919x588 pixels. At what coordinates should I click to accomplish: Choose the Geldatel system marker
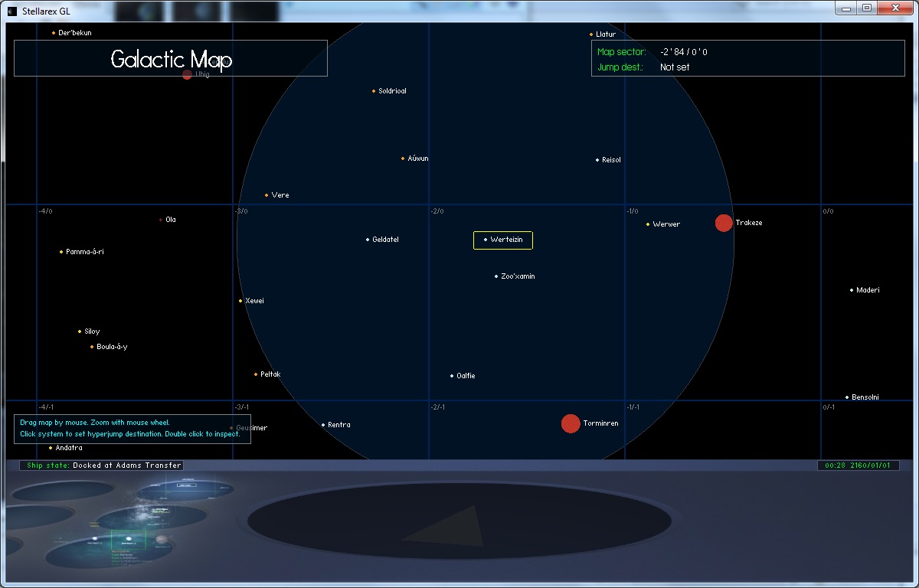coord(368,240)
